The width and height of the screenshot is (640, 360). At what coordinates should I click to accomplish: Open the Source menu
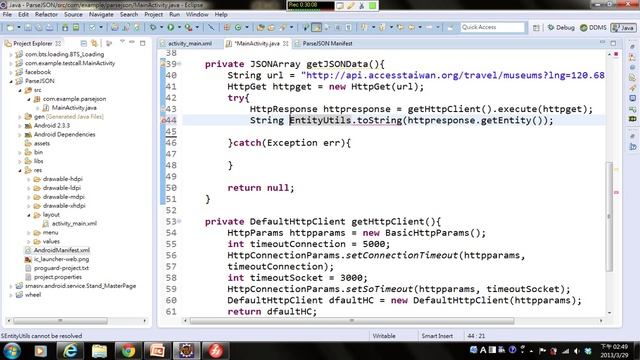tap(73, 14)
